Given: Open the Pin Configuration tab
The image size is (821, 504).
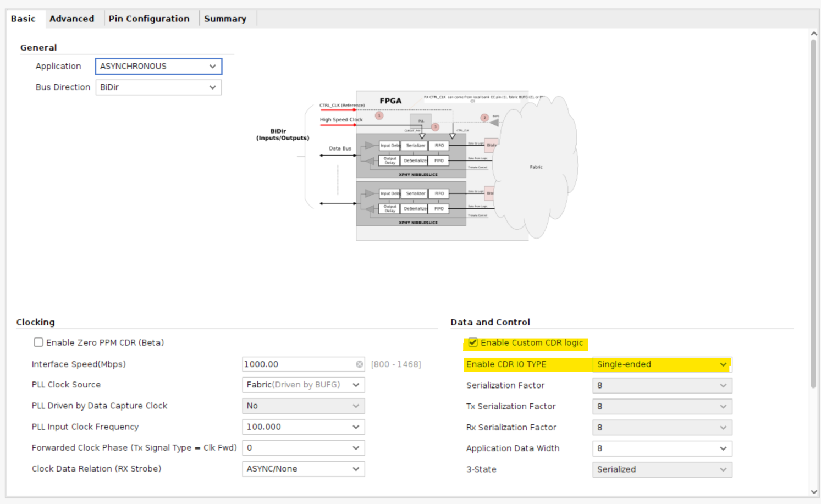Looking at the screenshot, I should click(x=150, y=18).
